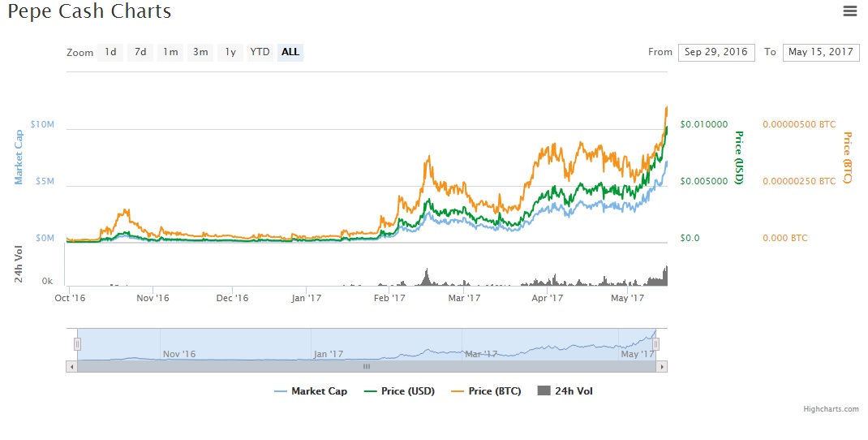The image size is (868, 440).
Task: Set zoom range to 1y
Action: pos(230,52)
